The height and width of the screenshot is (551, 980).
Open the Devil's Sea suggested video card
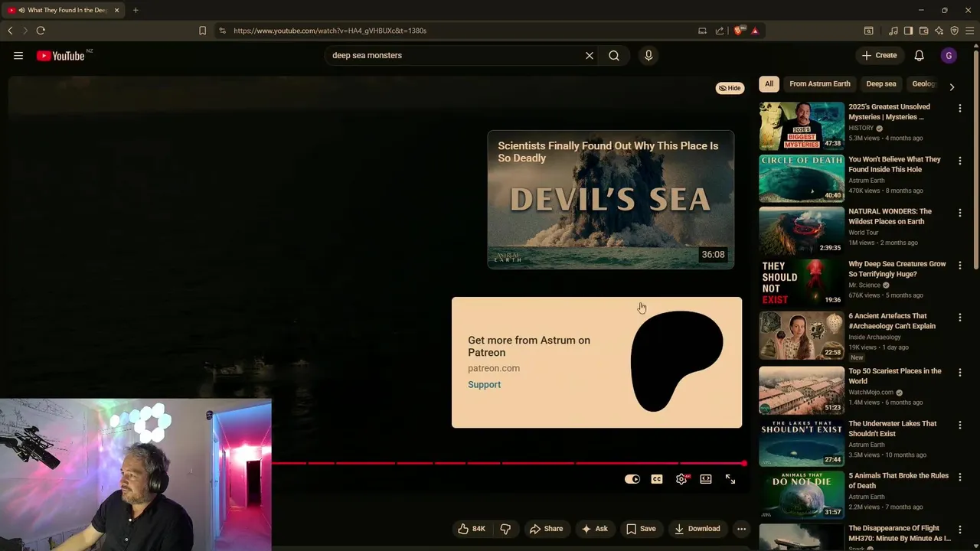(611, 200)
